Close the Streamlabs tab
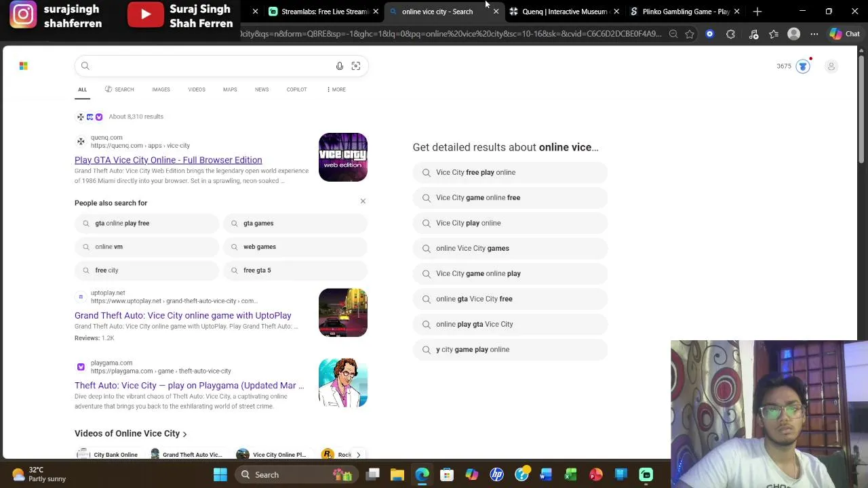 click(376, 12)
